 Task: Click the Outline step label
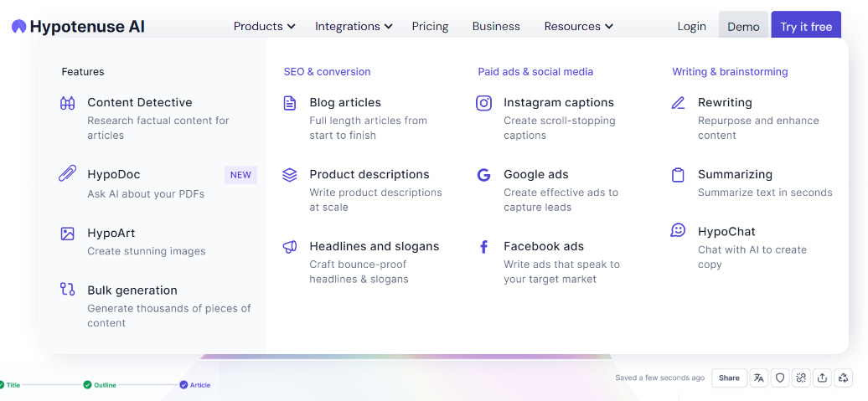pyautogui.click(x=105, y=385)
